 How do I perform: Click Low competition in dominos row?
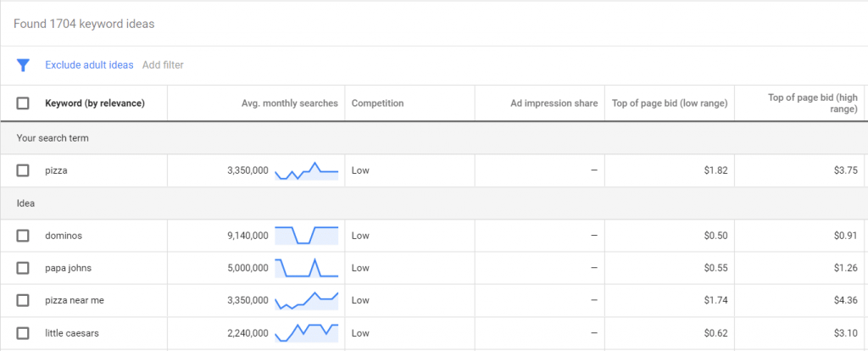pos(360,236)
